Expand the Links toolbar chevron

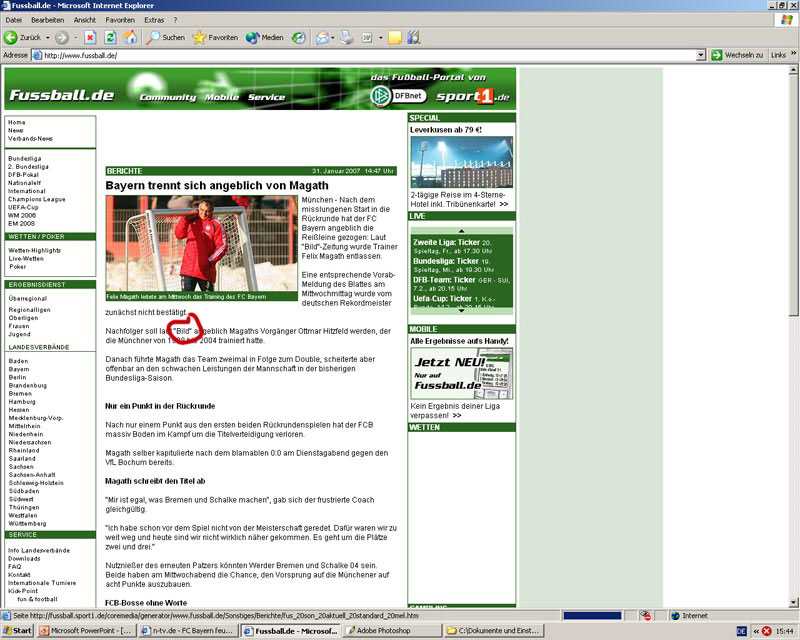click(793, 53)
